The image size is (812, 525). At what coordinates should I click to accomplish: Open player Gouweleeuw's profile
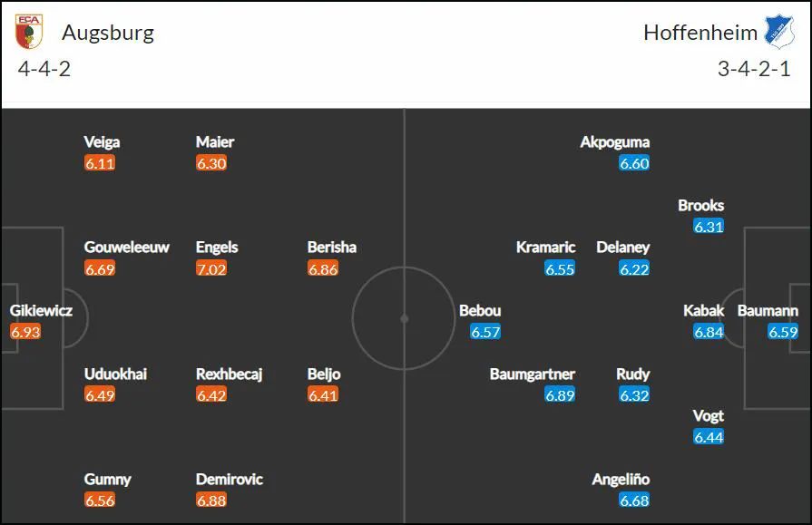(x=127, y=247)
